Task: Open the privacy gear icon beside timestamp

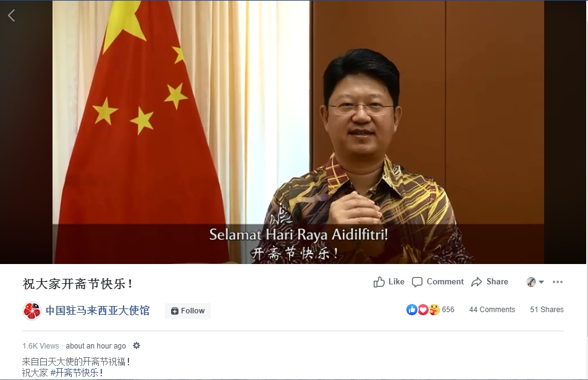Action: pos(136,345)
